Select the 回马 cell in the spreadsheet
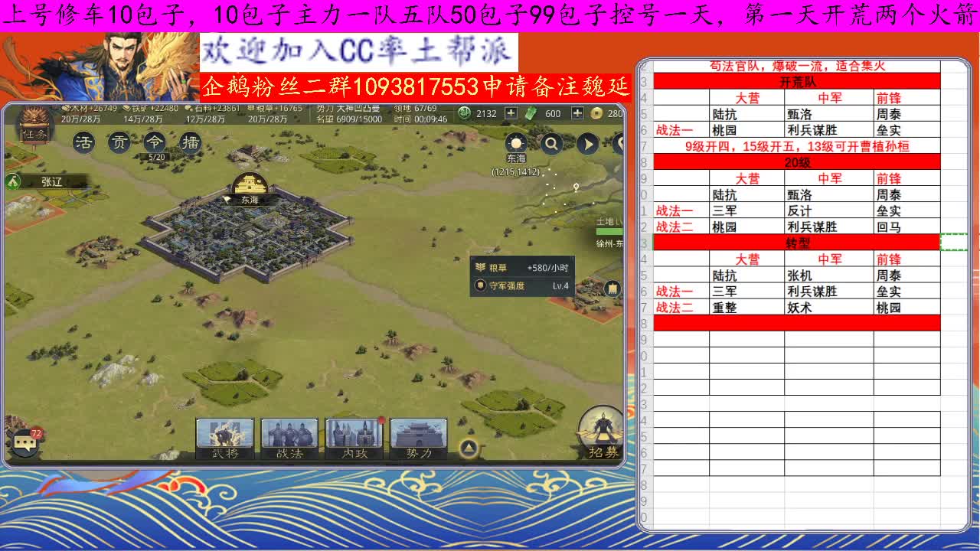Image resolution: width=980 pixels, height=551 pixels. point(906,227)
